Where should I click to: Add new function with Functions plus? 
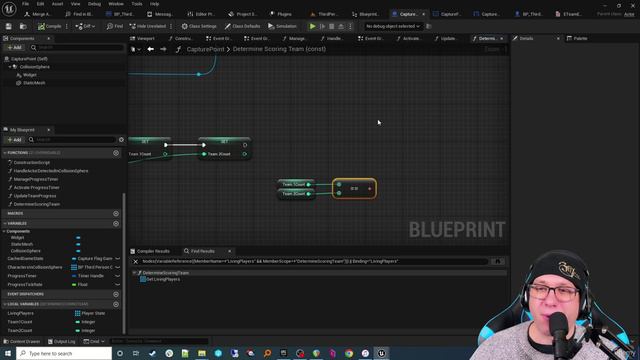(116, 153)
